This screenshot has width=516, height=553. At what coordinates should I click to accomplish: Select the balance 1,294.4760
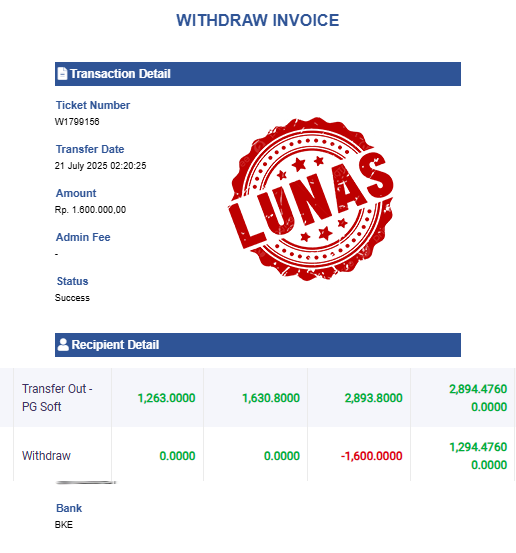point(478,447)
